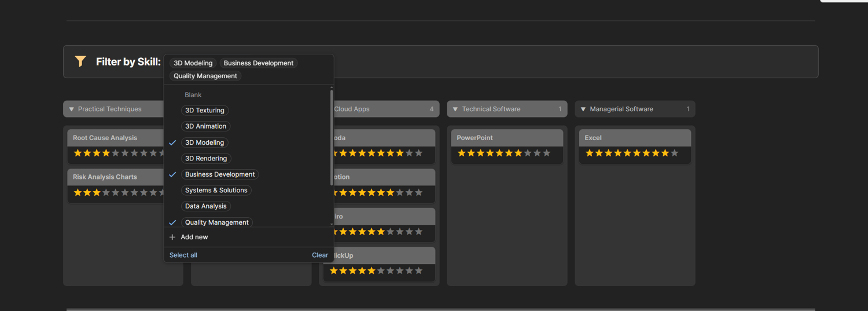Screen dimensions: 868x311
Task: Click the stars under Root Cause Analysis
Action: (x=119, y=153)
